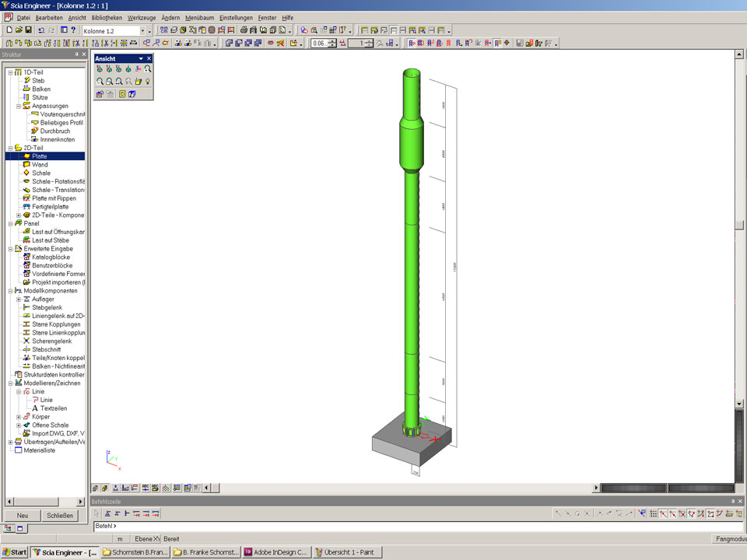
Task: Click the Save project icon in toolbar
Action: [28, 30]
